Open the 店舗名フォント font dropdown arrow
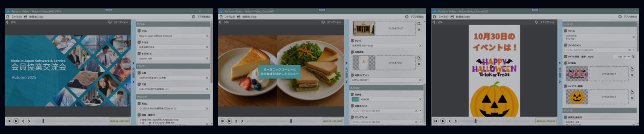 [420, 111]
